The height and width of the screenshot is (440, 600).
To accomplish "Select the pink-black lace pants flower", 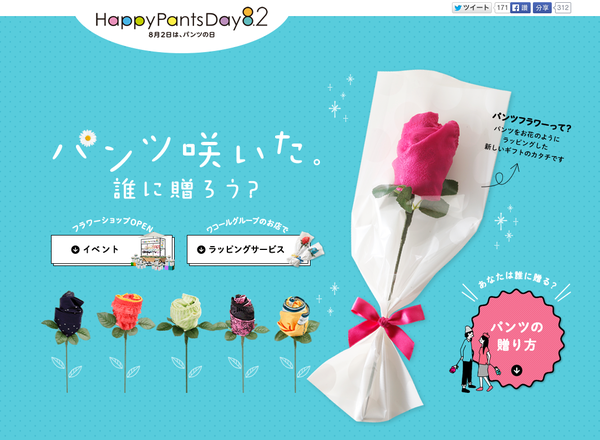I will (x=243, y=343).
